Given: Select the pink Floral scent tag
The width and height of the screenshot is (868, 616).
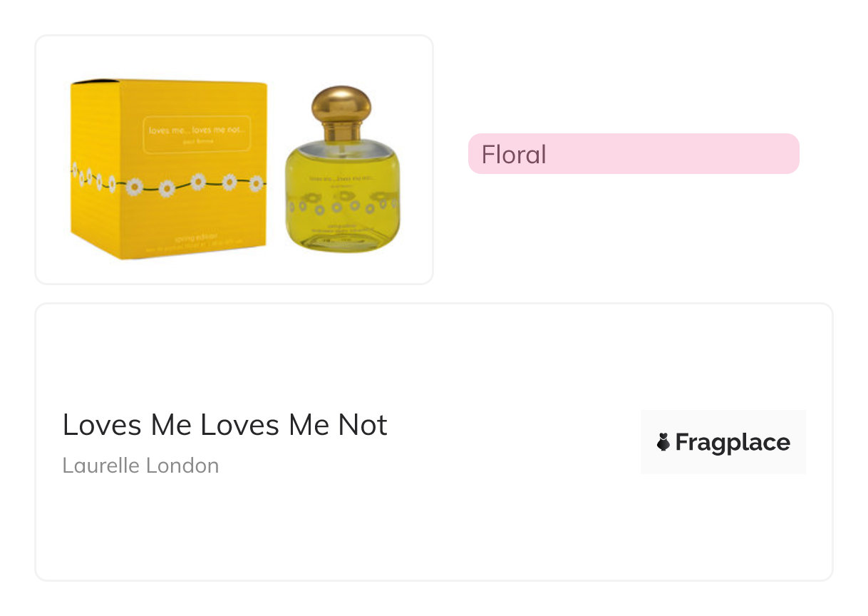Looking at the screenshot, I should click(x=633, y=154).
